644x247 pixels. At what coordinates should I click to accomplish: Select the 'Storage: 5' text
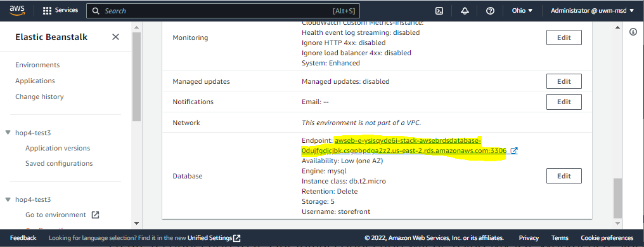(x=318, y=201)
